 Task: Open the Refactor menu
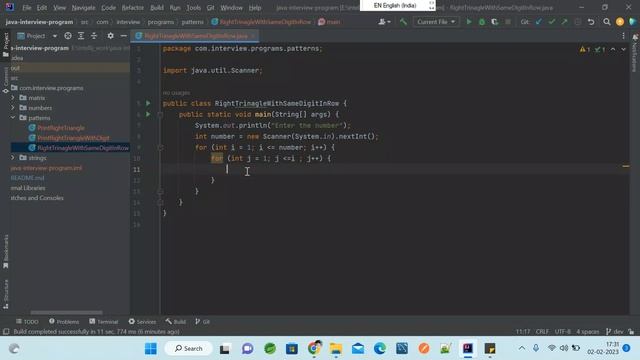133,8
